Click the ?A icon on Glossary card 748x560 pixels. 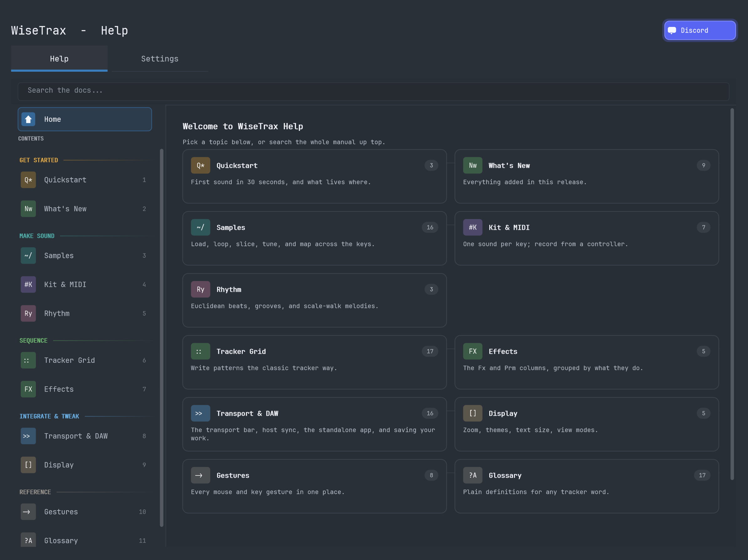point(473,475)
